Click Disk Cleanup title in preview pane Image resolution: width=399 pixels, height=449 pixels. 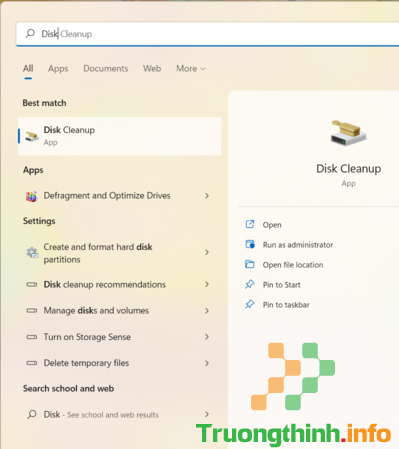point(348,169)
